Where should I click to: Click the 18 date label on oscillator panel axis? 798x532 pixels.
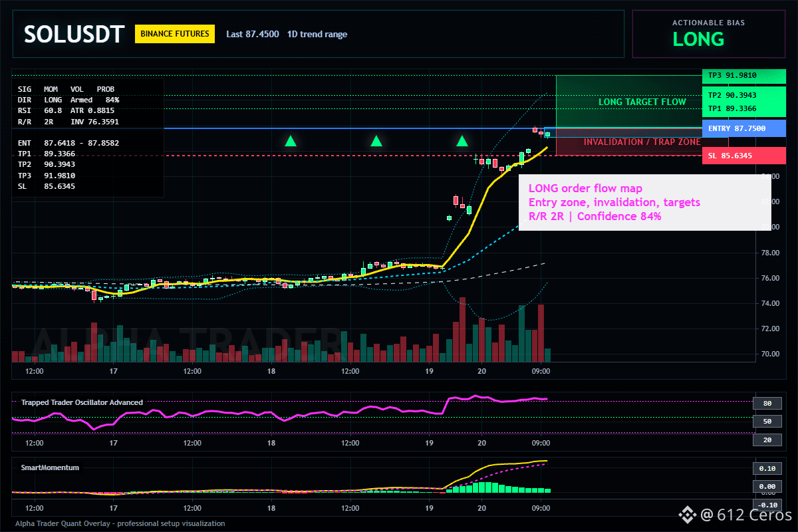pyautogui.click(x=271, y=442)
